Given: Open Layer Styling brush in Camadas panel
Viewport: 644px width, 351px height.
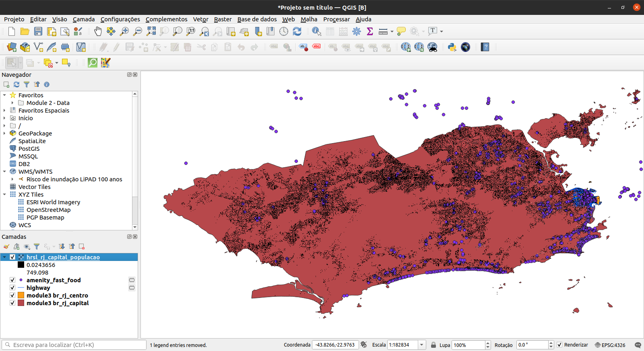Looking at the screenshot, I should click(x=6, y=246).
